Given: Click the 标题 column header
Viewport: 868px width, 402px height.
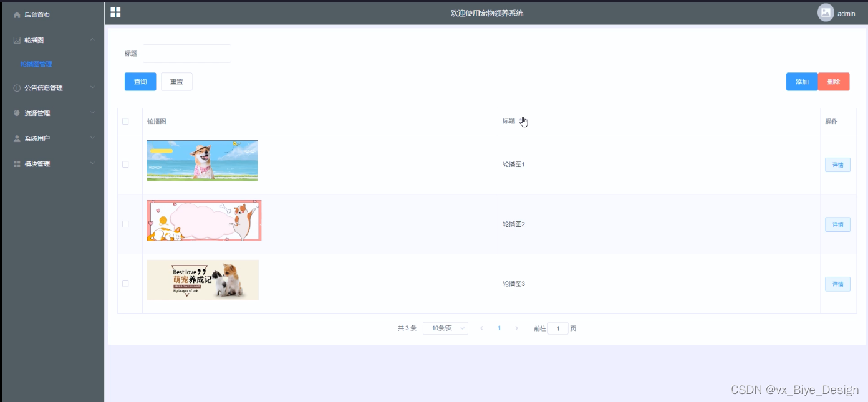Looking at the screenshot, I should coord(509,122).
